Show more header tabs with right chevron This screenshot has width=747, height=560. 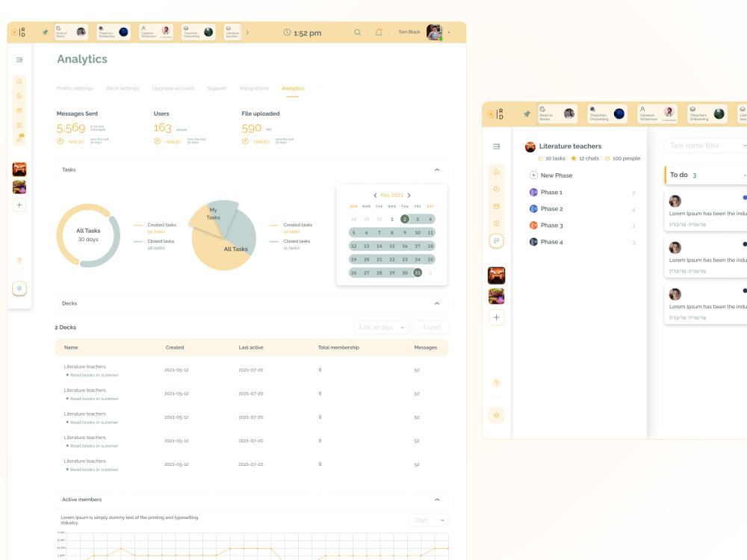(247, 32)
